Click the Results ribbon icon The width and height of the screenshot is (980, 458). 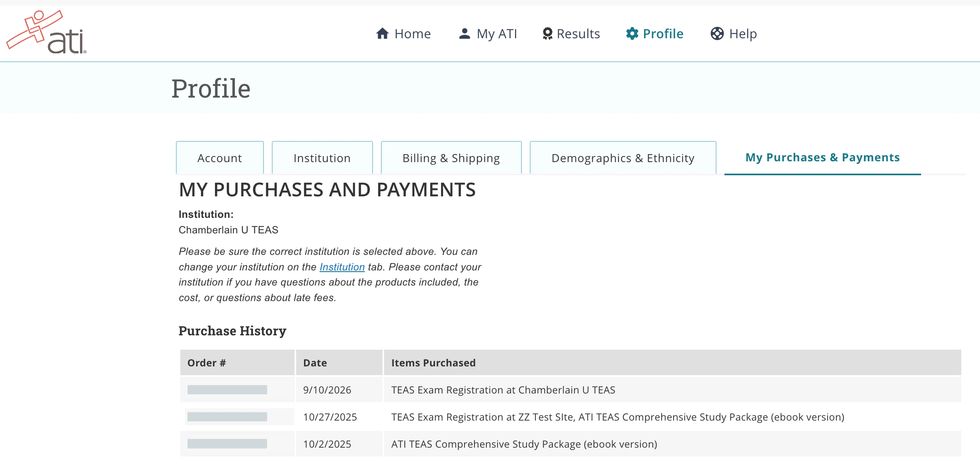(x=548, y=33)
